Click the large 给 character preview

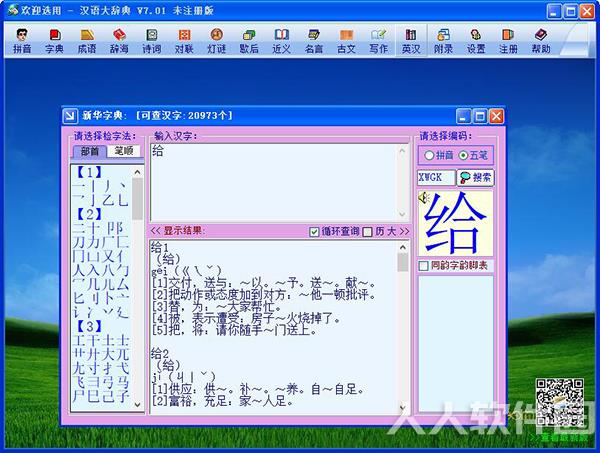point(455,223)
